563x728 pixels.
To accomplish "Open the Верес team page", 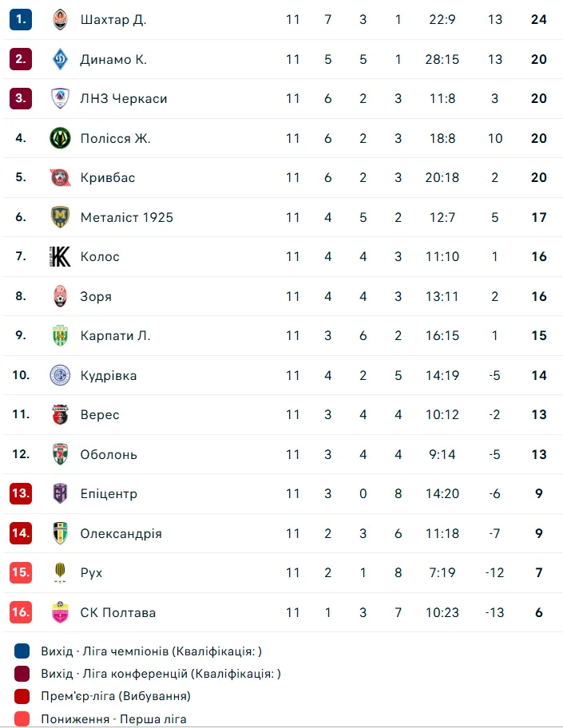I will [100, 414].
